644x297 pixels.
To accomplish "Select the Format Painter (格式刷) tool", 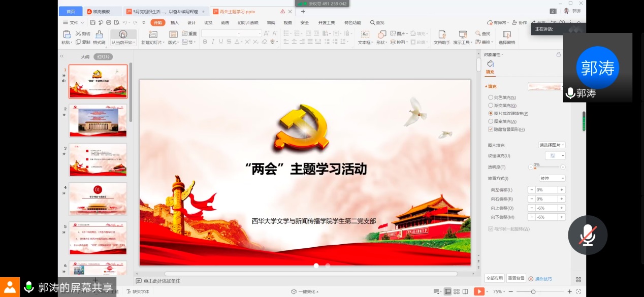I will click(99, 35).
